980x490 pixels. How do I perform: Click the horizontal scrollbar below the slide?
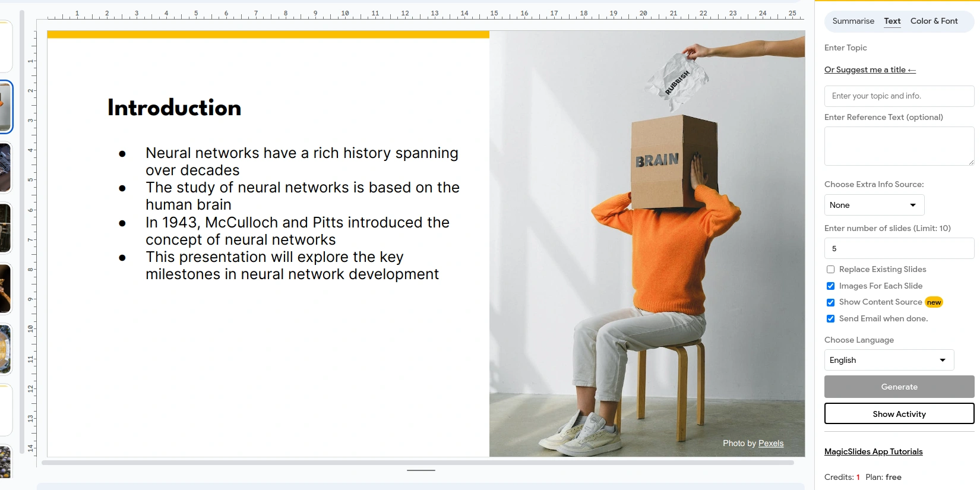point(417,462)
